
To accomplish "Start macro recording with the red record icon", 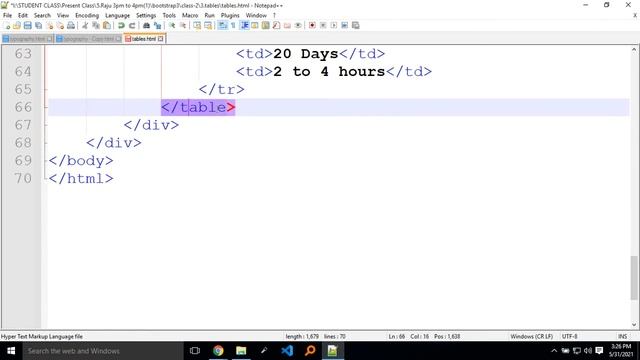I will point(312,25).
